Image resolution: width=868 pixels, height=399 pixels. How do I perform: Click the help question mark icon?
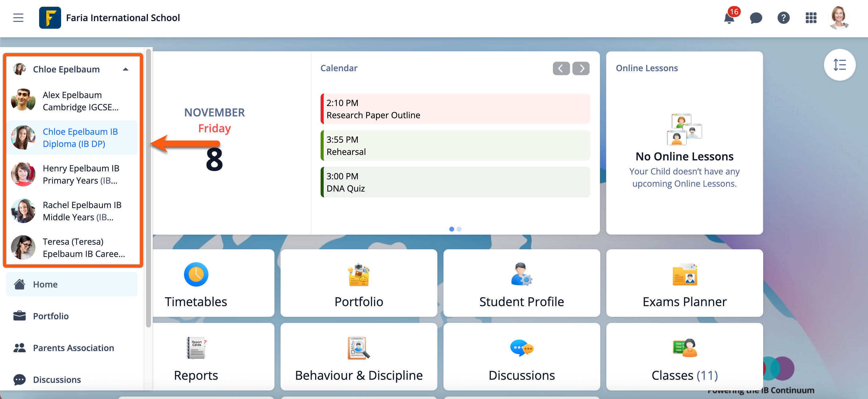pos(783,18)
